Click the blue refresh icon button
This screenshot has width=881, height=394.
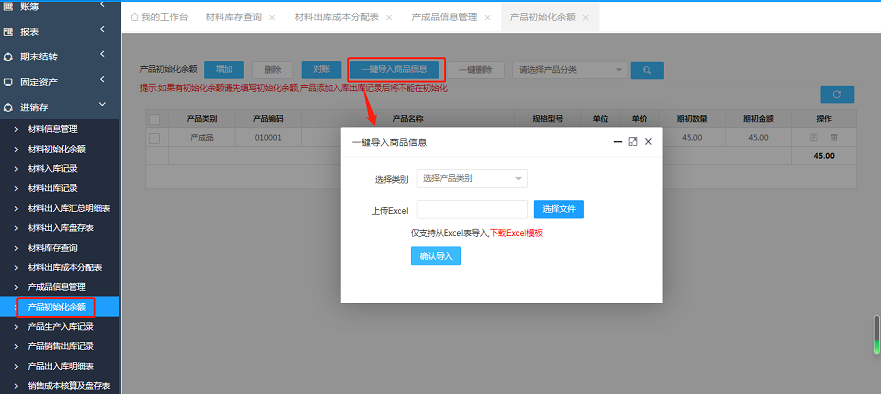837,94
